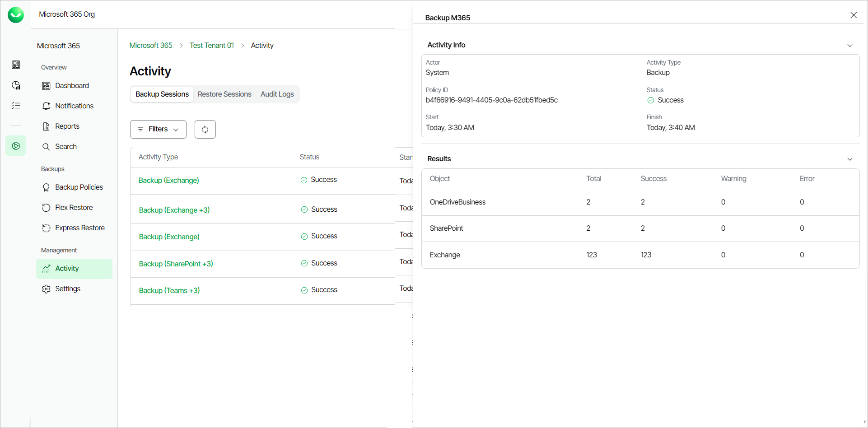The height and width of the screenshot is (428, 868).
Task: Open the pie chart reports icon in left rail
Action: pos(16,85)
